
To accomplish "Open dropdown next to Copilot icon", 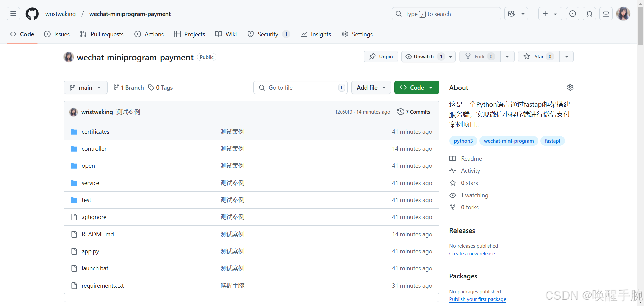I will (523, 14).
